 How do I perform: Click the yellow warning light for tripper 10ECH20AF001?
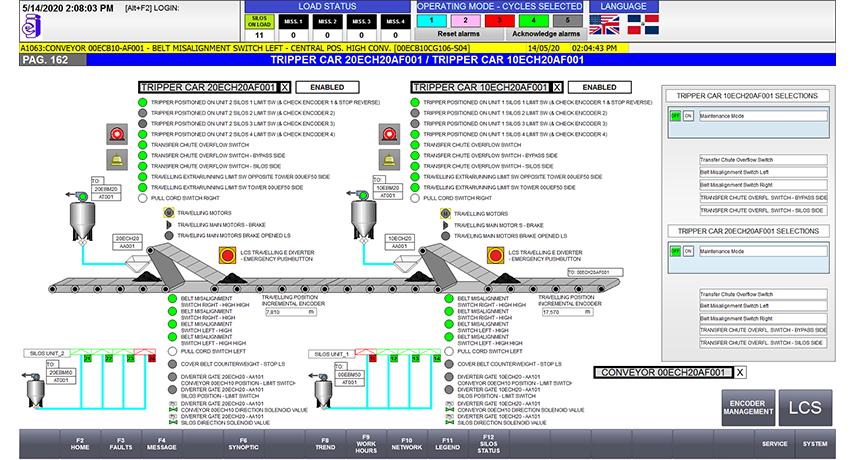click(x=389, y=160)
